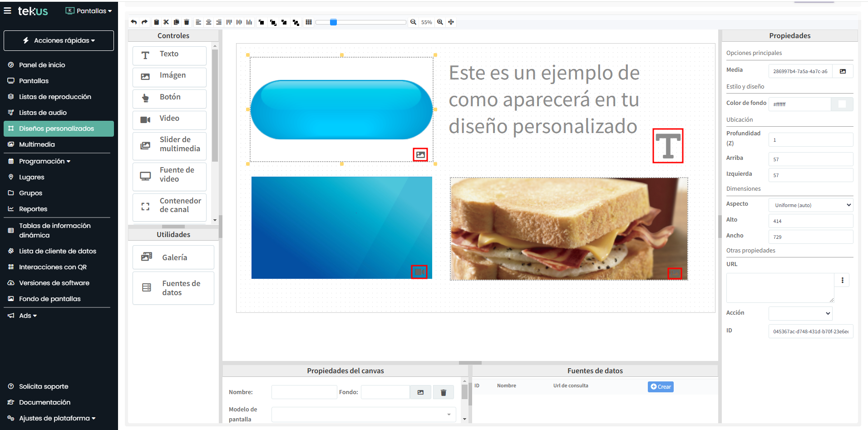
Task: Expand the Programación menu in sidebar
Action: [x=44, y=161]
